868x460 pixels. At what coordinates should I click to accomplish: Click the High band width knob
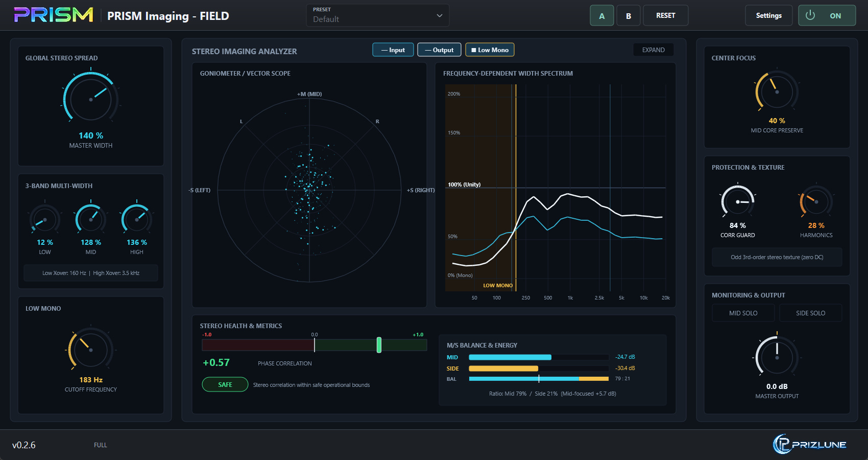[137, 220]
